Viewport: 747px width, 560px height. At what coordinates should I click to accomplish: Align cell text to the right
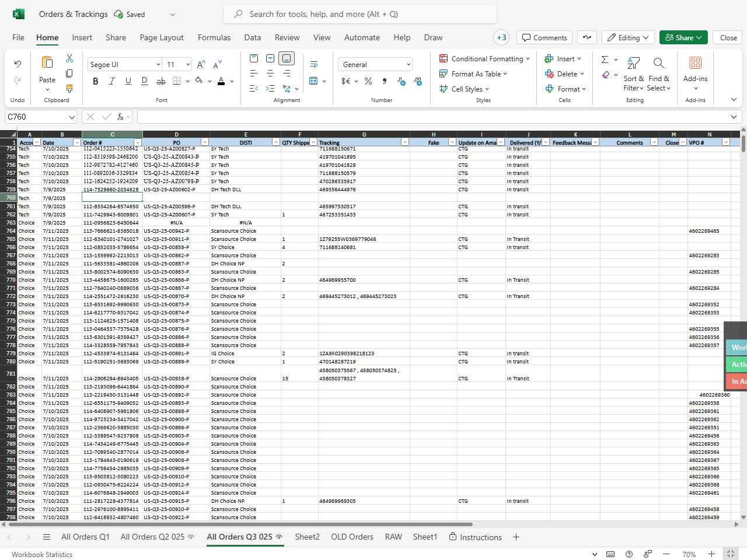tap(287, 73)
